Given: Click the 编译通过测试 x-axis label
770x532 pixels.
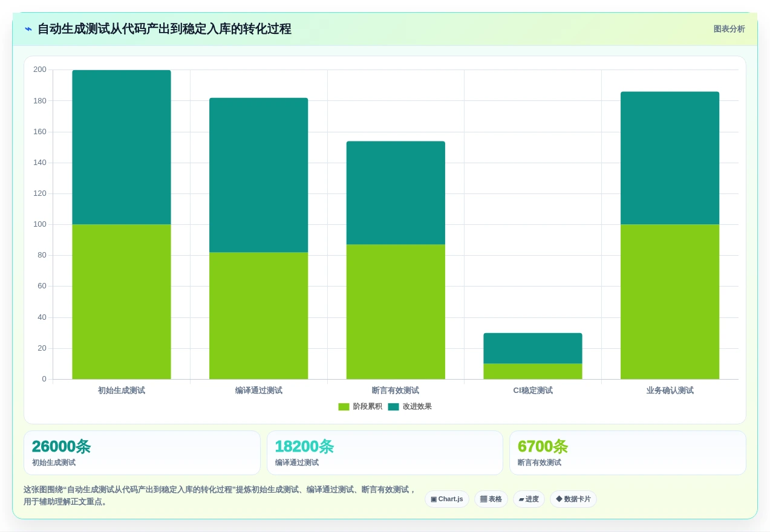Looking at the screenshot, I should [258, 391].
